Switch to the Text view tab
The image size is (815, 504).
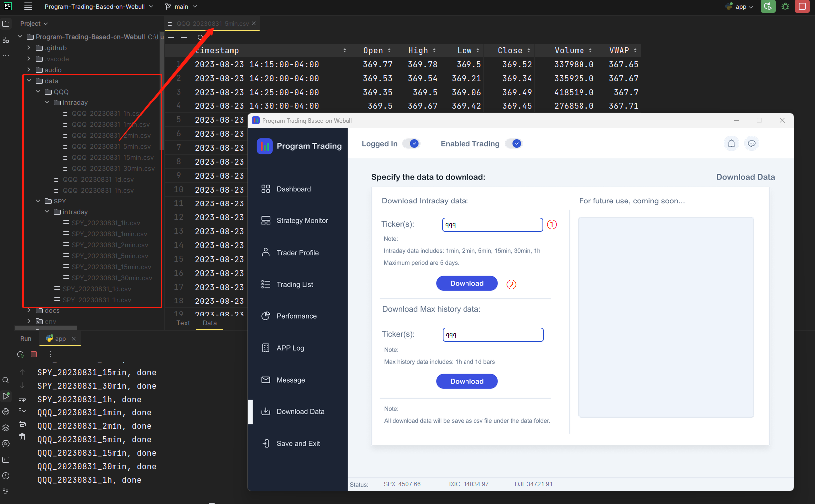pyautogui.click(x=183, y=323)
